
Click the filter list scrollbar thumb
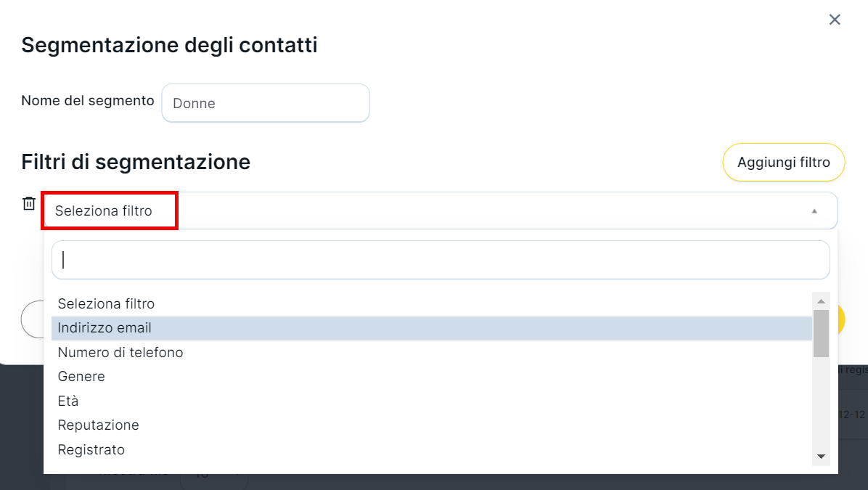pos(821,334)
